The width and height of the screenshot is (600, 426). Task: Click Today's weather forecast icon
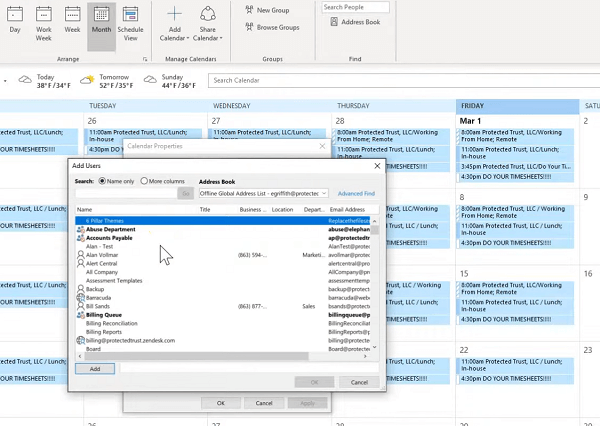(25, 80)
